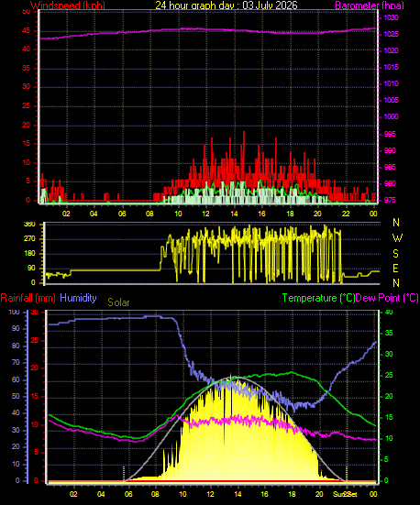Click the 30 value on red rainfall axis
Image resolution: width=420 pixels, height=505 pixels.
tap(35, 313)
